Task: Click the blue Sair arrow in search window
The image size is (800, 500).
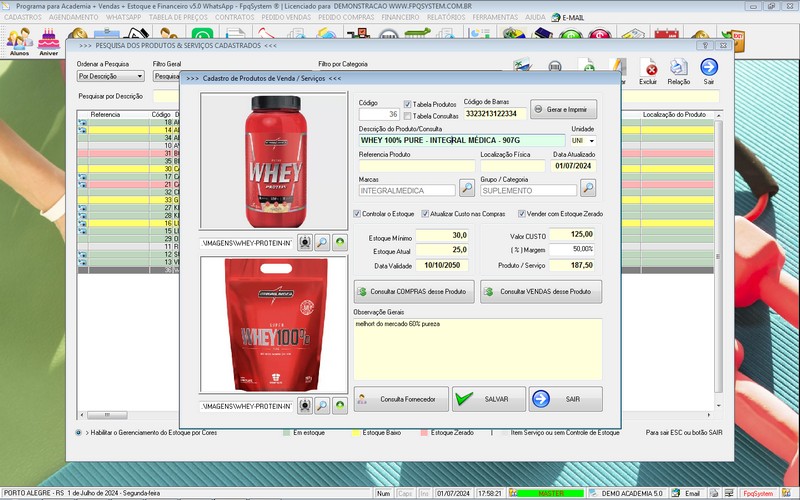Action: 709,71
